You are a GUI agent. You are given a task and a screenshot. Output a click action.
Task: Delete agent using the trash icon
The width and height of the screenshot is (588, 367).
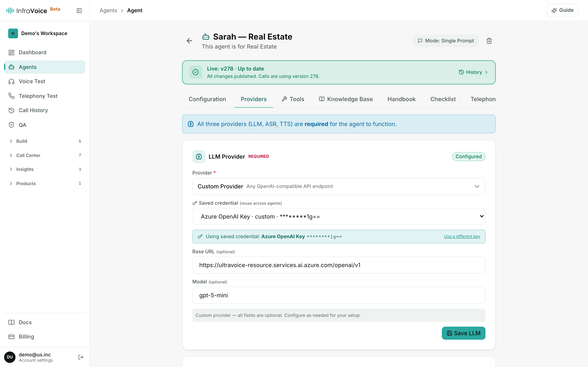coord(489,41)
